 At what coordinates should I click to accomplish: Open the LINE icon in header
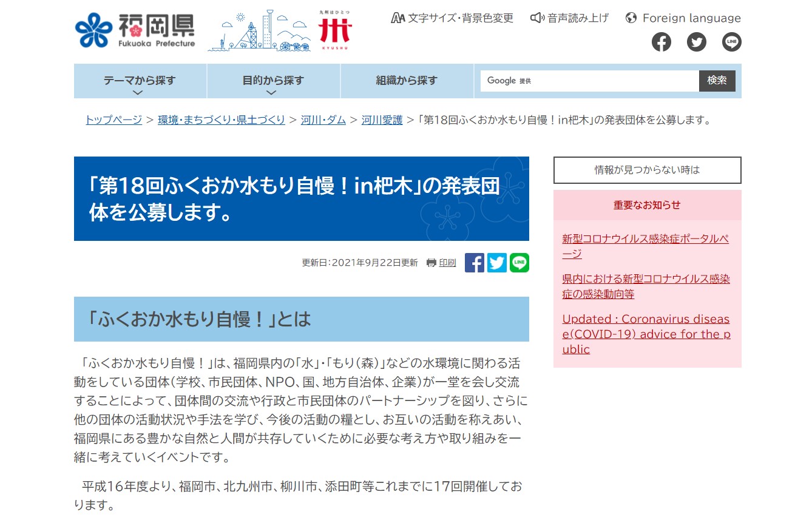pyautogui.click(x=731, y=42)
